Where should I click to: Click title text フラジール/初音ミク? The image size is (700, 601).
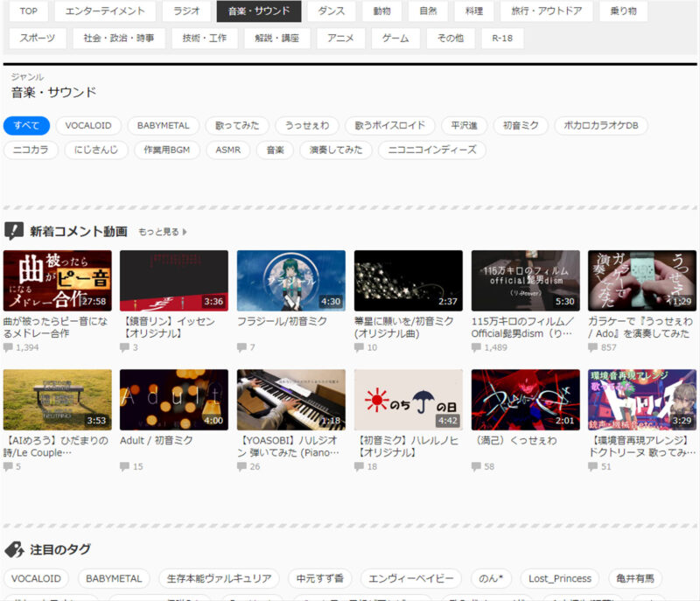point(282,321)
